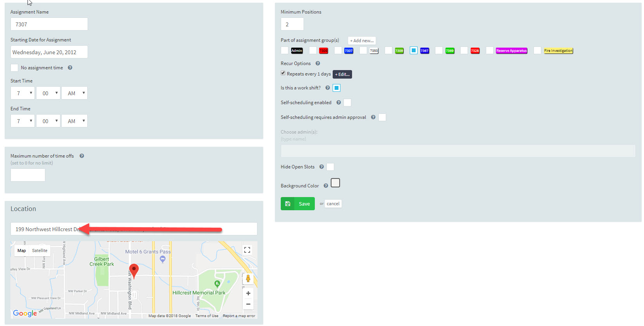
Task: Open help for Is this a work shift
Action: click(328, 88)
